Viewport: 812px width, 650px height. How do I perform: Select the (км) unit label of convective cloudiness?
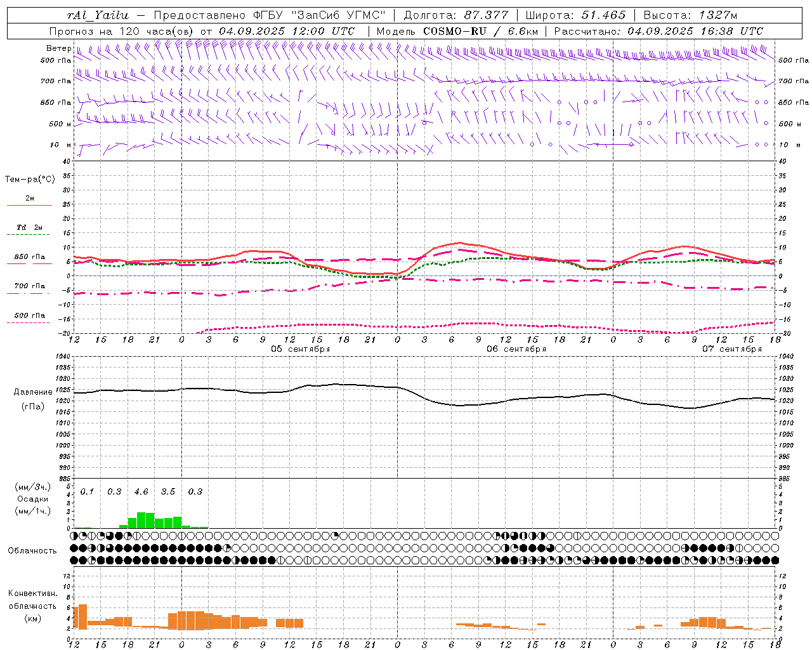[33, 618]
